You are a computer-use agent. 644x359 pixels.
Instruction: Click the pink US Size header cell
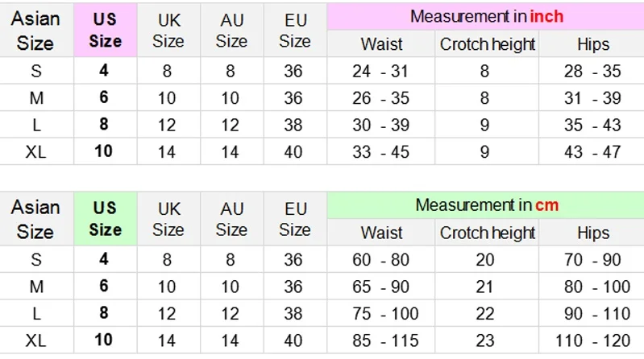coord(105,31)
